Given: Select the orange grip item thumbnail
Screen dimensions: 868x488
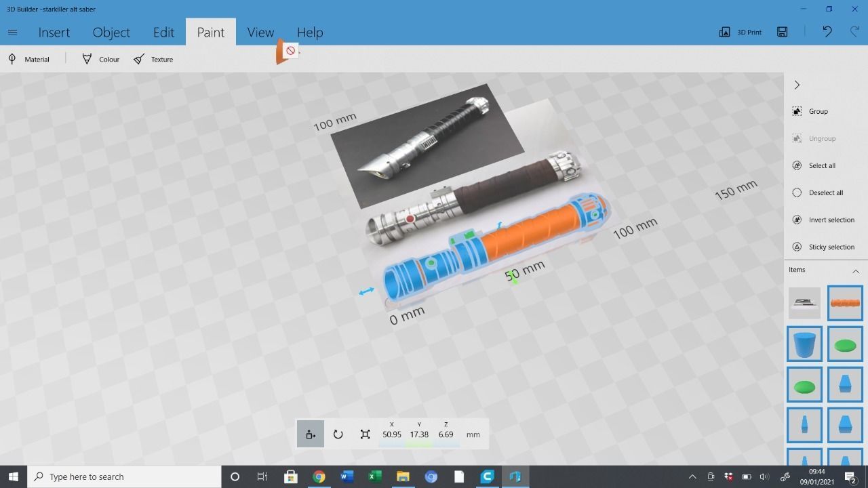Looking at the screenshot, I should (845, 303).
